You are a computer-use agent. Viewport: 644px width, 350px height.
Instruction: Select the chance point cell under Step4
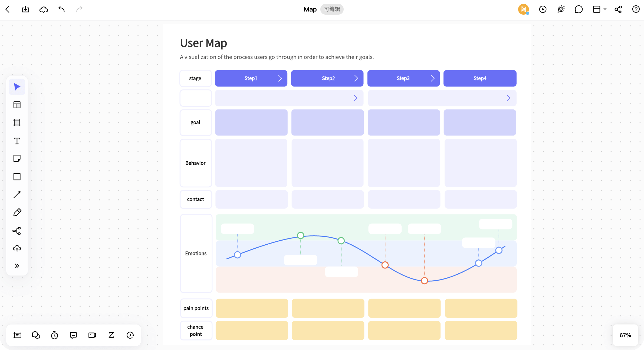(481, 330)
